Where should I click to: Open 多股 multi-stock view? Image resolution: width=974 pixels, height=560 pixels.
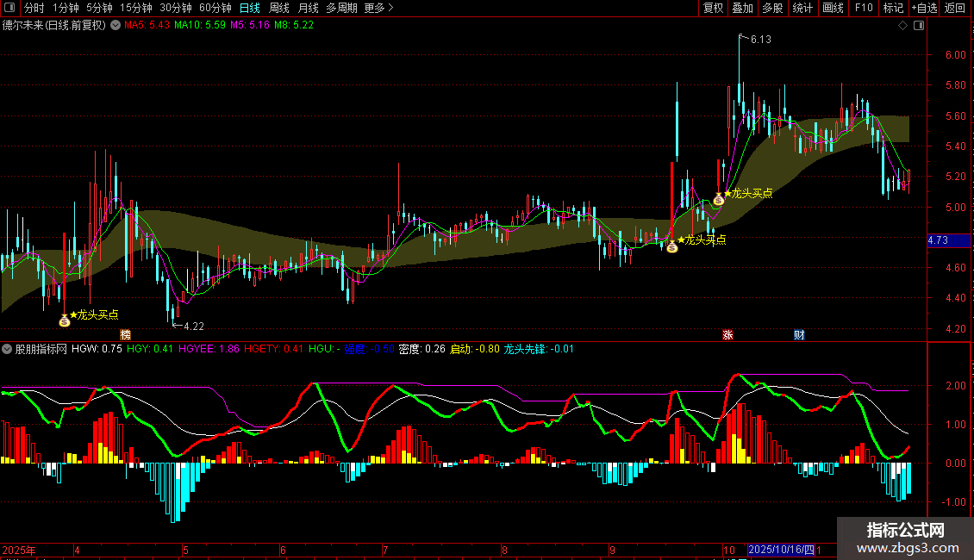(x=772, y=8)
